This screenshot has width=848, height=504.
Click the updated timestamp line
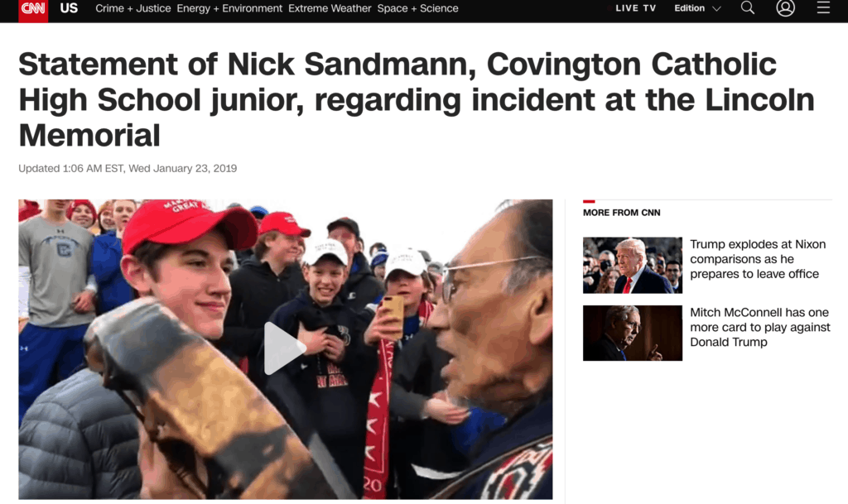point(128,169)
